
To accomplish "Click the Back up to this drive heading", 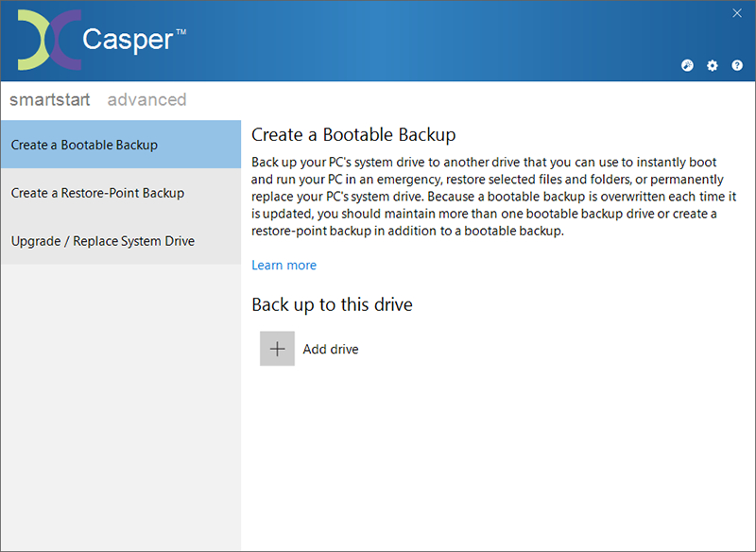I will [333, 304].
